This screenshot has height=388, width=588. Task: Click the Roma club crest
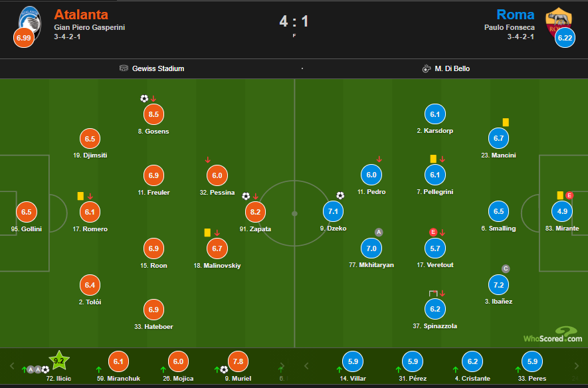tap(557, 20)
